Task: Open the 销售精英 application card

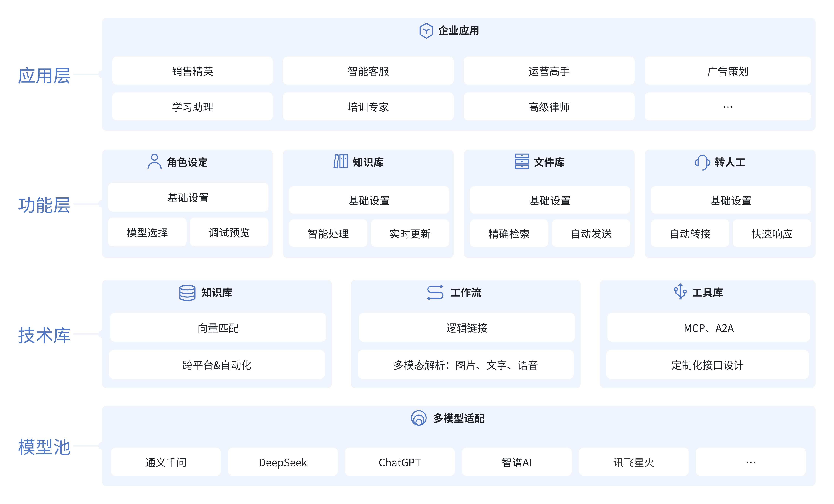Action: [192, 71]
